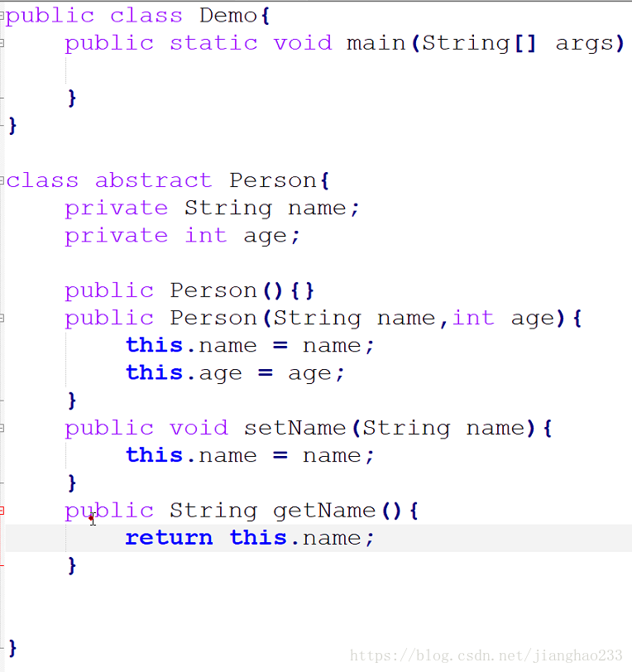632x672 pixels.
Task: Click the "return" keyword
Action: 169,538
